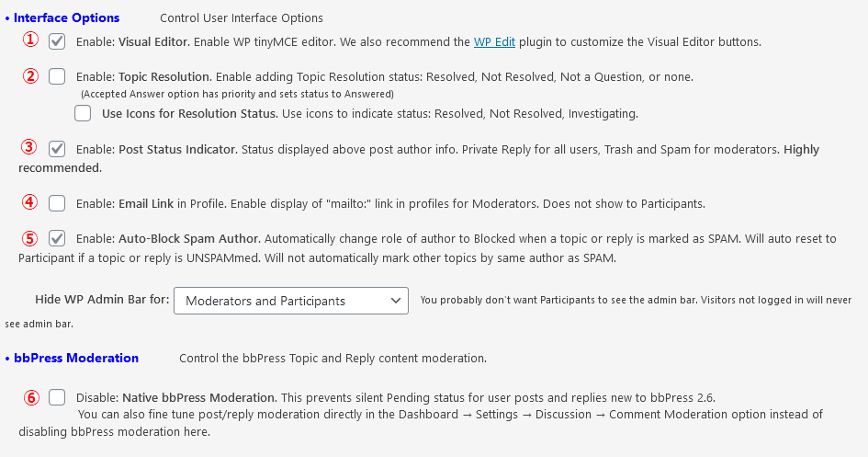
Task: Click the red circled number 6 marker
Action: [x=31, y=397]
